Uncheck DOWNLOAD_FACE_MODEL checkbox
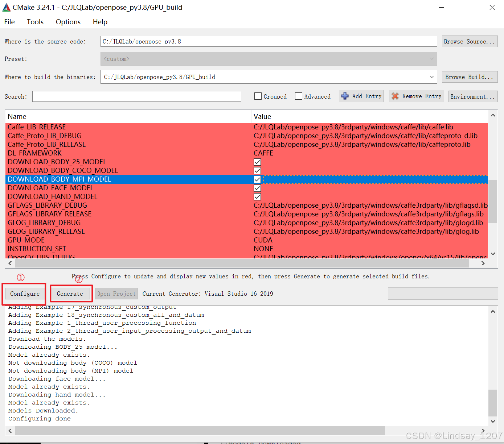This screenshot has height=444, width=504. (257, 188)
